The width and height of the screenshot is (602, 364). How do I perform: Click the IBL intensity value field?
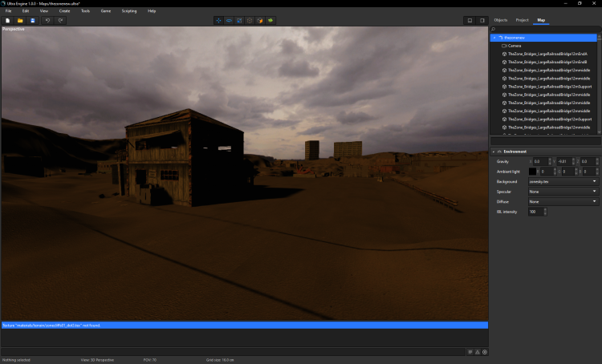click(x=535, y=212)
